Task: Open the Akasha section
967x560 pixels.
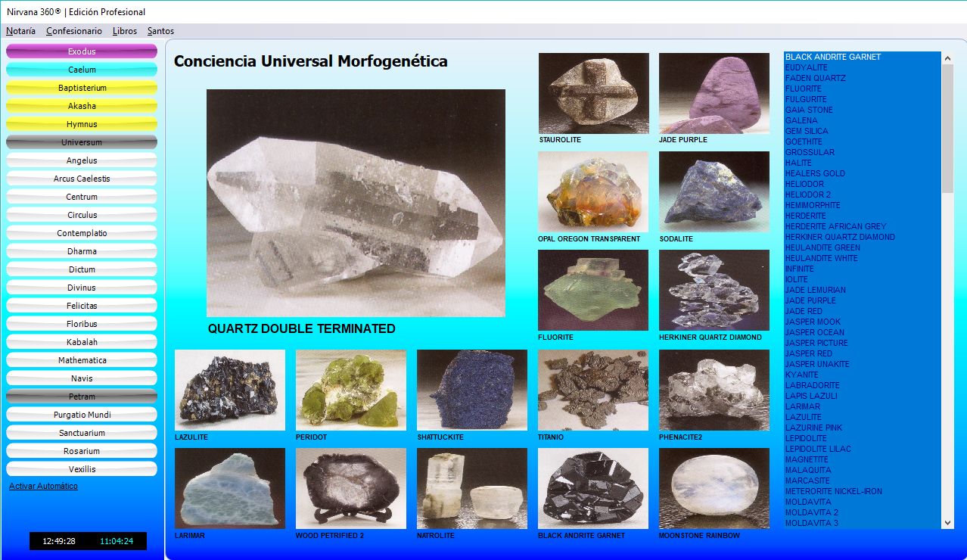Action: pos(82,106)
